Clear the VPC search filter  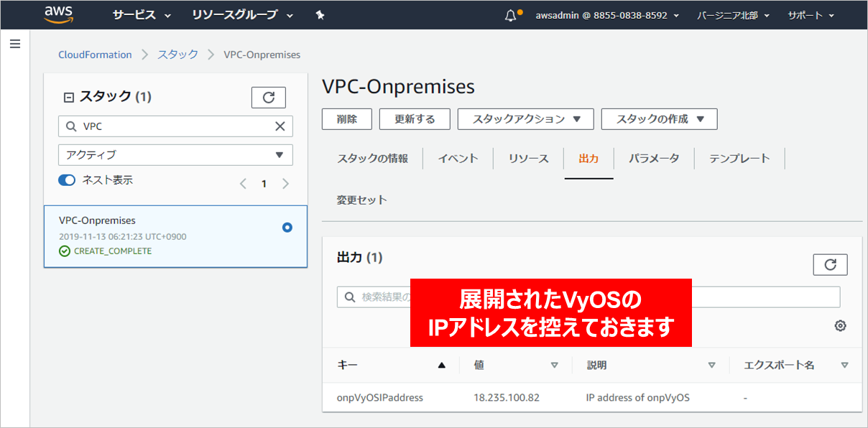coord(280,126)
